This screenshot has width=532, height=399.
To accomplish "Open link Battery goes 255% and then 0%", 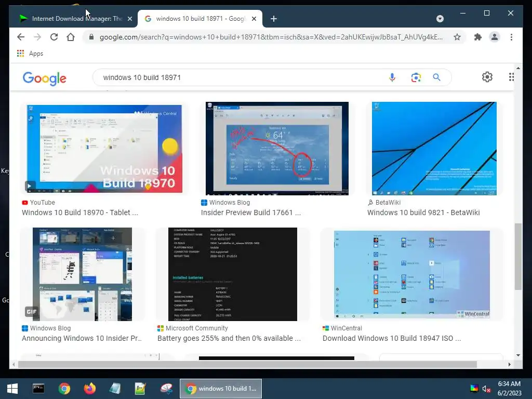I will point(229,338).
